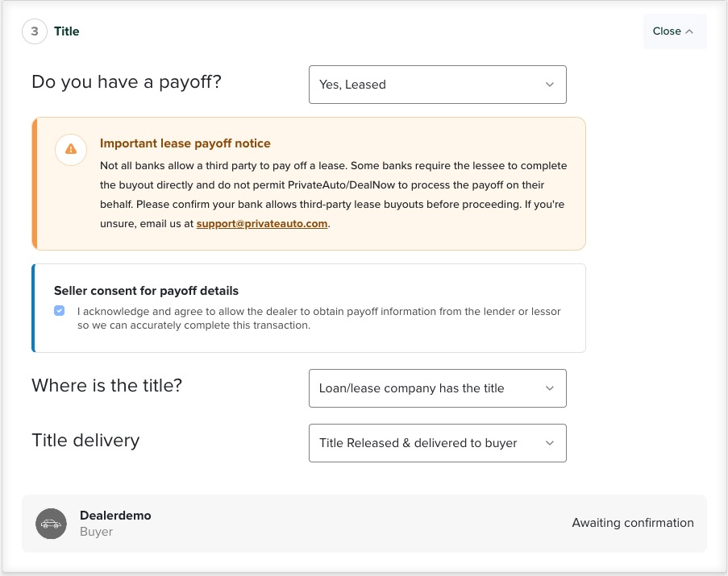Uncheck the seller consent checkbox

point(60,311)
